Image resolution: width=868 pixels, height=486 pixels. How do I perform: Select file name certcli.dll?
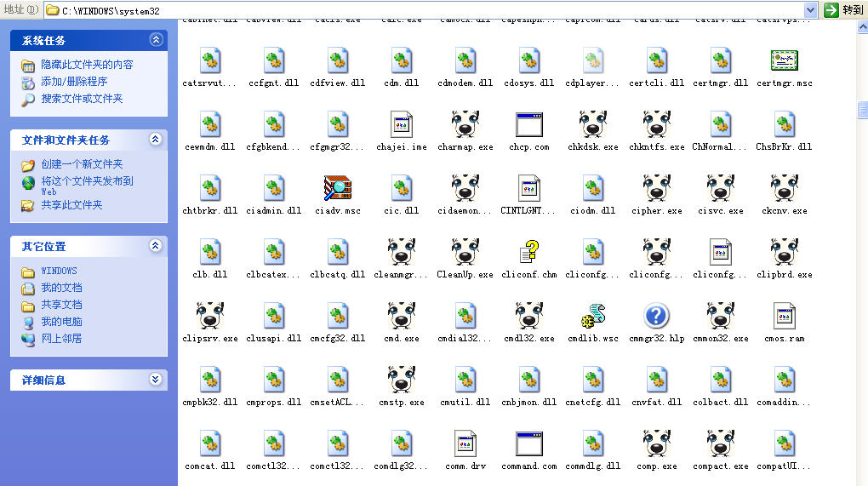[657, 83]
